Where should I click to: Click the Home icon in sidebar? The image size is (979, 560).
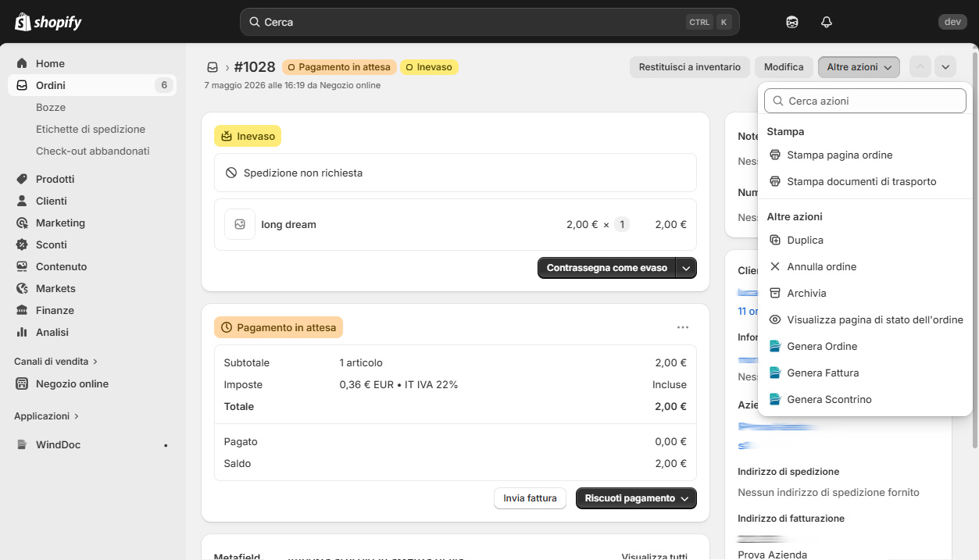point(22,63)
